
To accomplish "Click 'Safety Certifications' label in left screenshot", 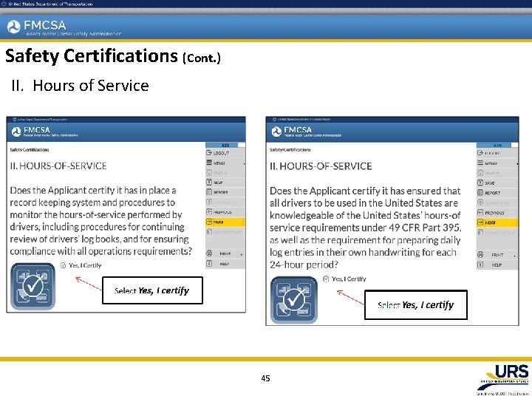I will tap(30, 149).
